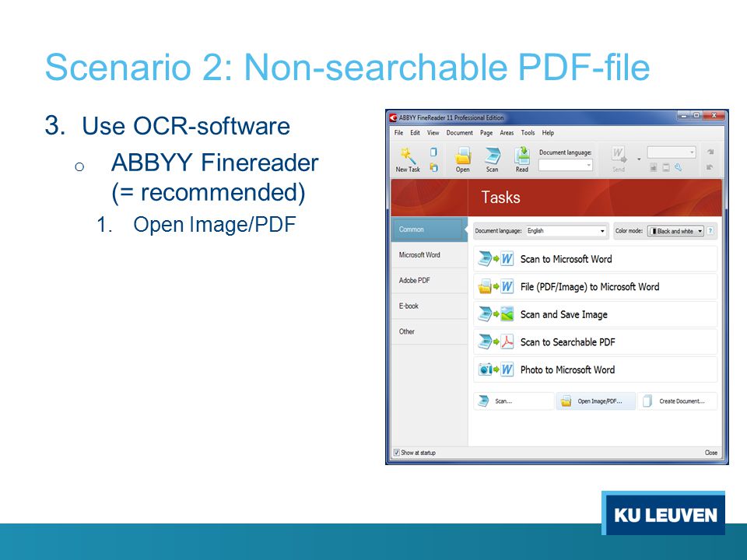Open the Color mode Black and white dropdown
This screenshot has height=560, width=747.
675,231
